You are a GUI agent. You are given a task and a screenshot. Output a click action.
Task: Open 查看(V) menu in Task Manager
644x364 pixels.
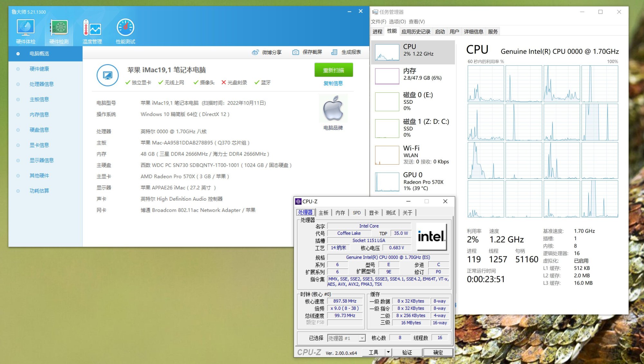(x=417, y=22)
